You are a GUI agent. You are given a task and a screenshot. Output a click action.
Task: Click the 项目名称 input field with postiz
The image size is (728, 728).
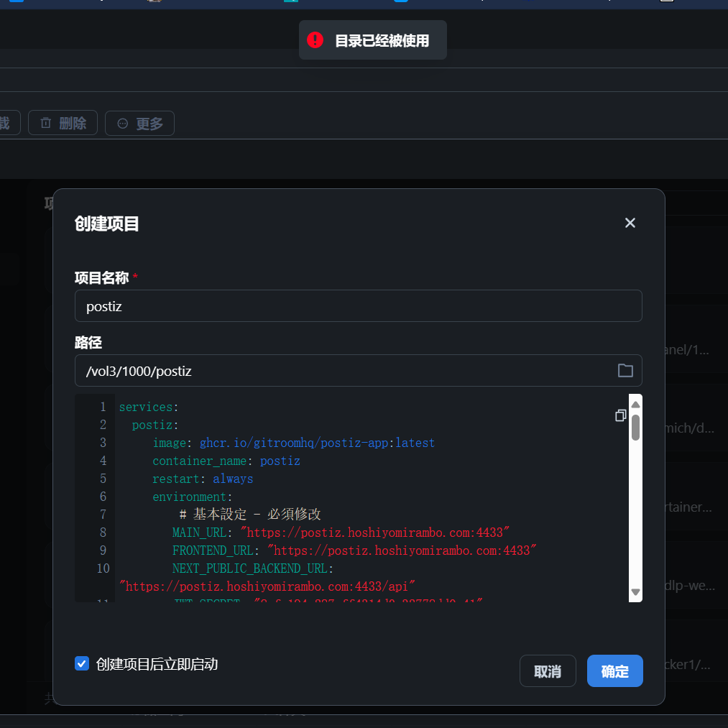[x=358, y=306]
